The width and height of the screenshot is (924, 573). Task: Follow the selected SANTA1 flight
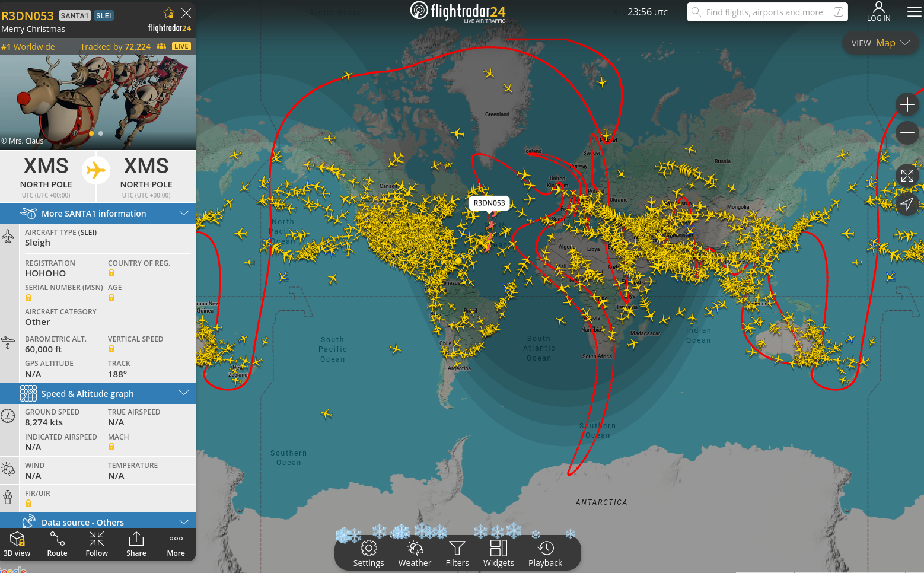[97, 544]
